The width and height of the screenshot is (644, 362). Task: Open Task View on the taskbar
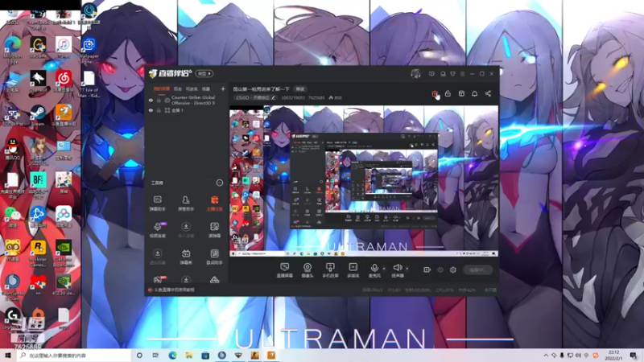coord(155,356)
